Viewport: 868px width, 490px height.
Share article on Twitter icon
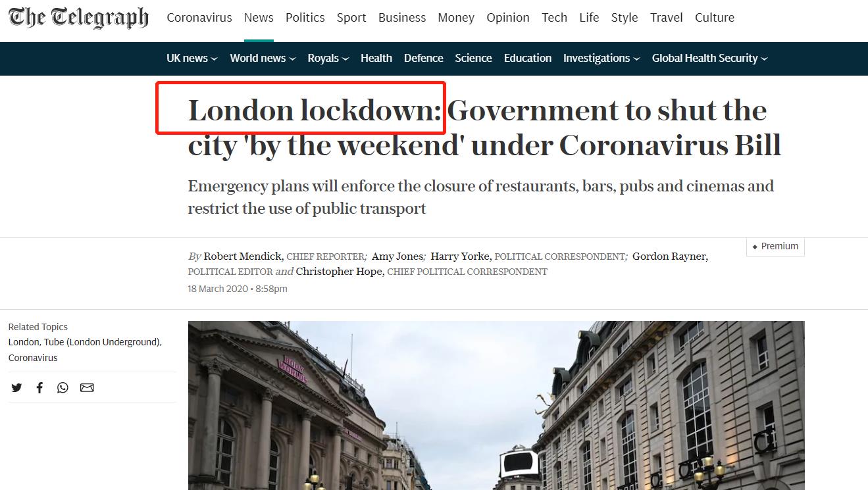click(16, 387)
